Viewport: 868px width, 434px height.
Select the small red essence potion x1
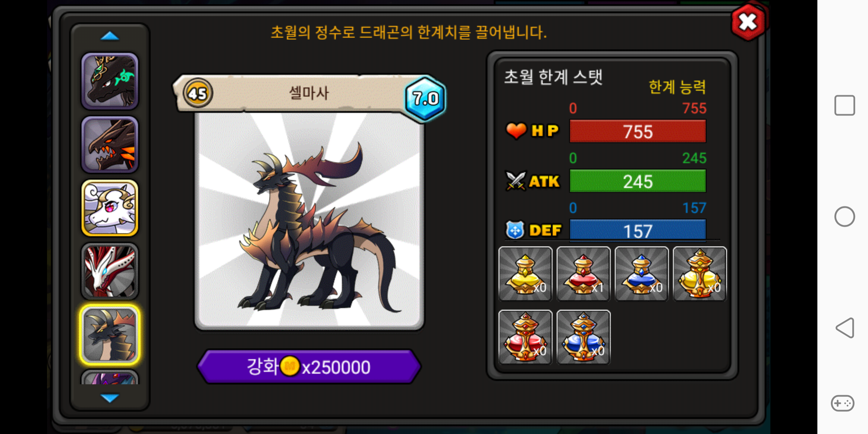[x=583, y=274]
